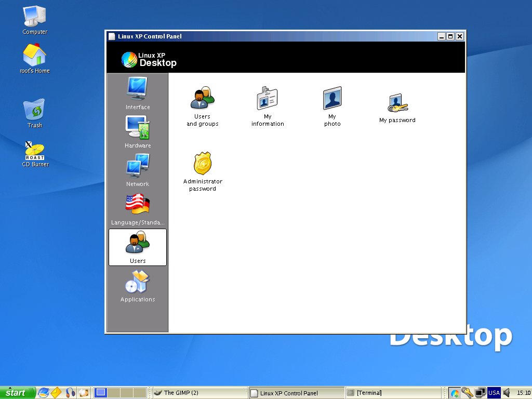Open My photo settings

pyautogui.click(x=332, y=106)
